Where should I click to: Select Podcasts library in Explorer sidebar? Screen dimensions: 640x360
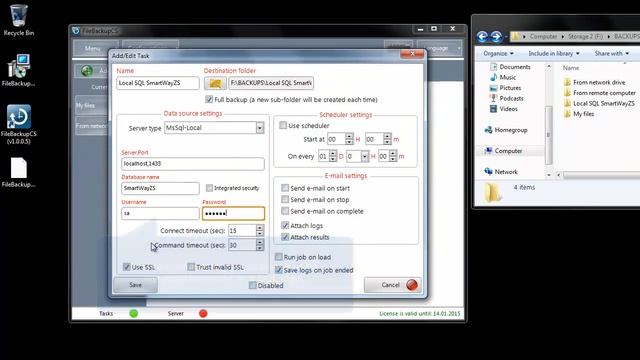tap(507, 98)
